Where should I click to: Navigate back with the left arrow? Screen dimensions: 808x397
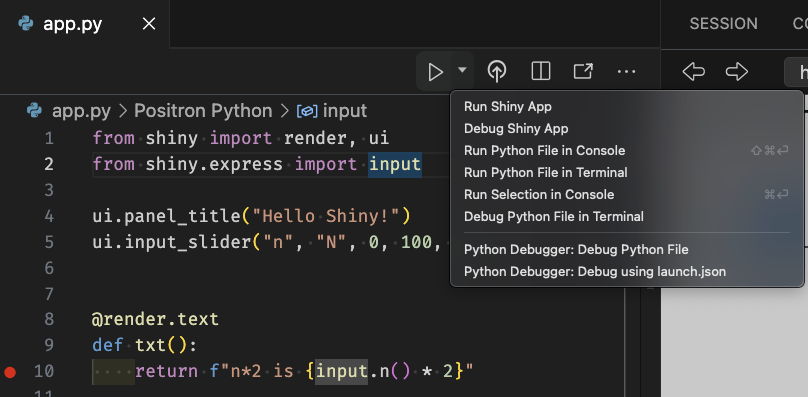(694, 71)
